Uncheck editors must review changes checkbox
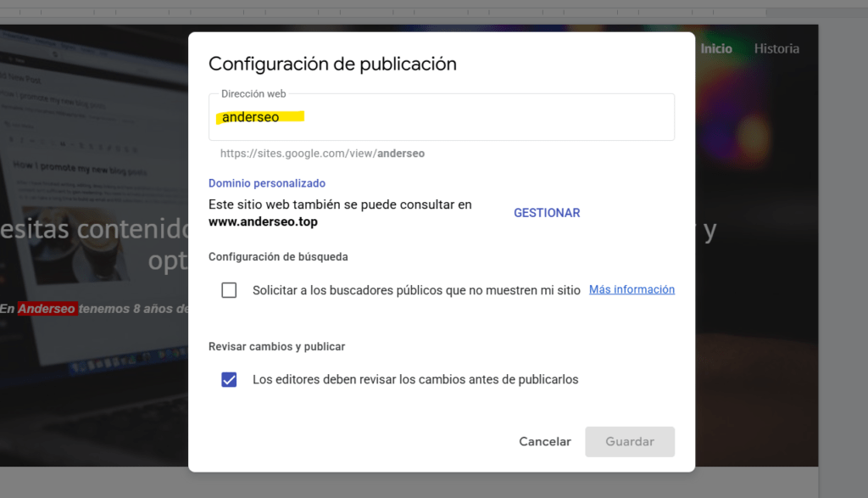868x498 pixels. (x=229, y=379)
